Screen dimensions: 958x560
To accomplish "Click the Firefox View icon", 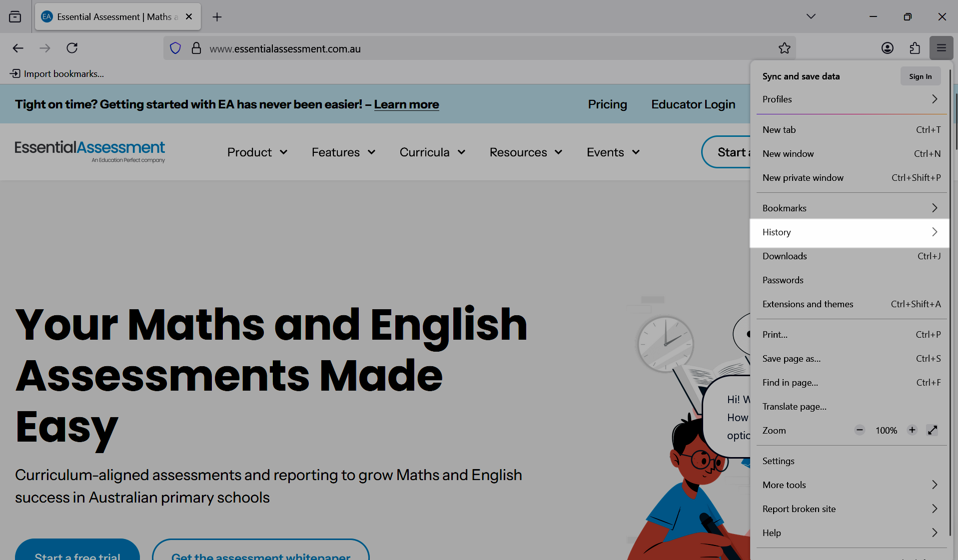I will click(x=15, y=17).
